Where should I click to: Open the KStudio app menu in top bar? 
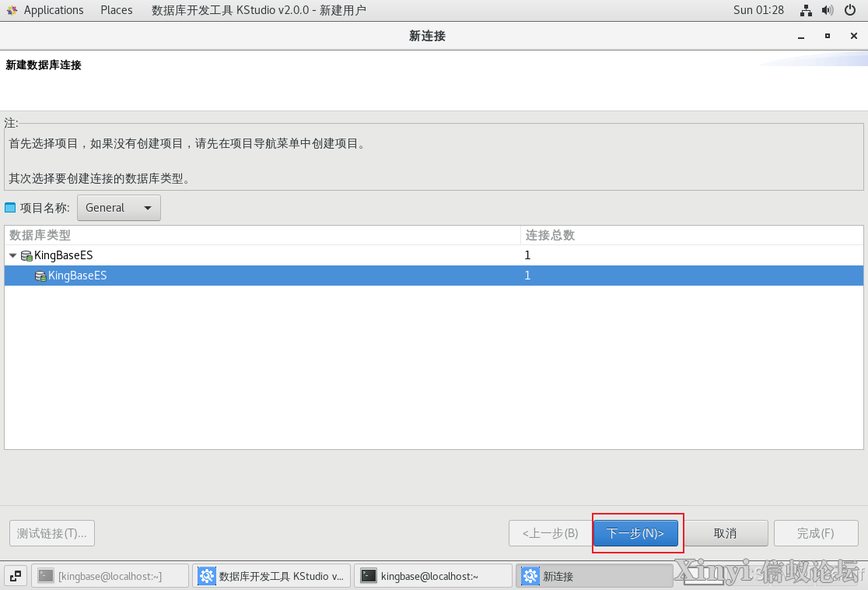[259, 10]
